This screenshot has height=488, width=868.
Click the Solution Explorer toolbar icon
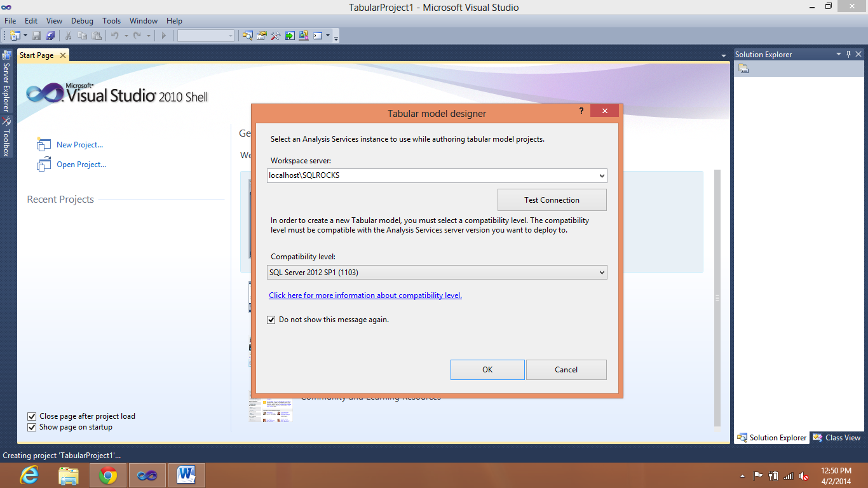click(x=248, y=36)
